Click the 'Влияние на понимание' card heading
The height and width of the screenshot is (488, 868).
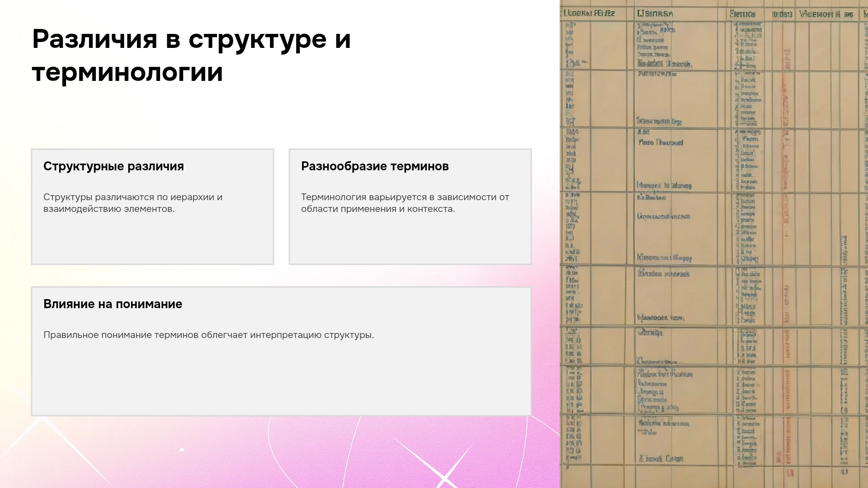(x=113, y=304)
